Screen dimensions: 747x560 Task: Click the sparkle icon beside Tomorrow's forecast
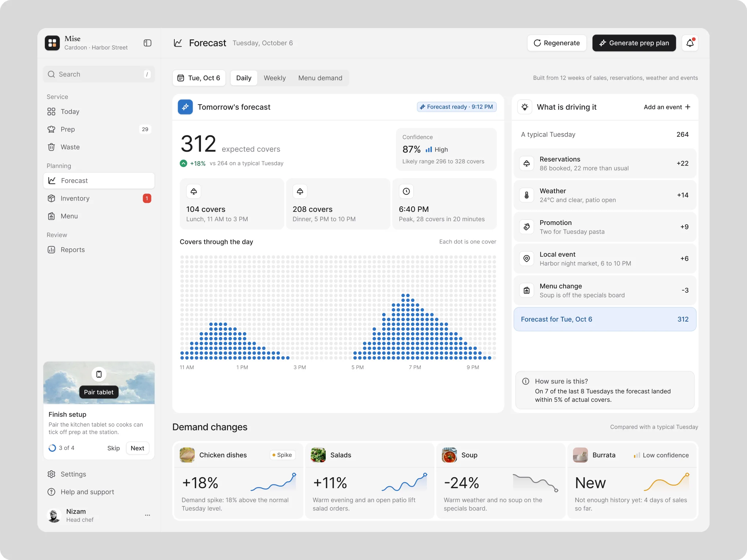[185, 107]
